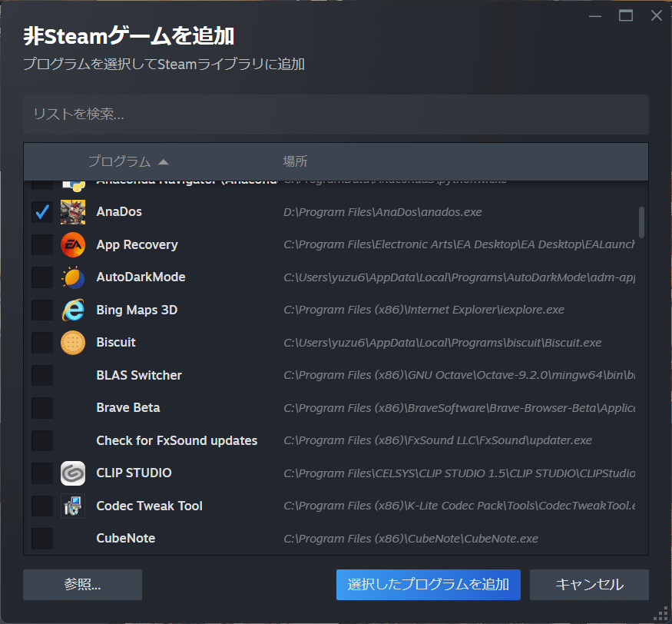The height and width of the screenshot is (624, 672).
Task: Check the CLIP STUDIO checkbox
Action: pyautogui.click(x=42, y=473)
